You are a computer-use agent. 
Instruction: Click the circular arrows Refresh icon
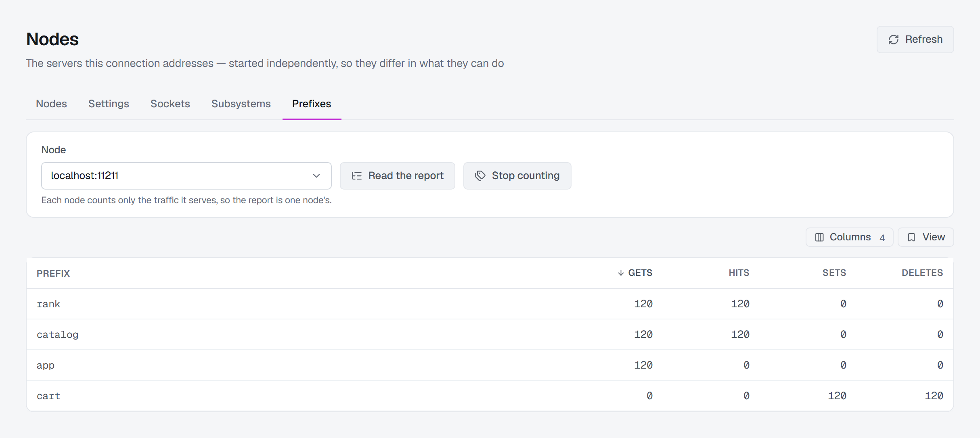coord(894,40)
